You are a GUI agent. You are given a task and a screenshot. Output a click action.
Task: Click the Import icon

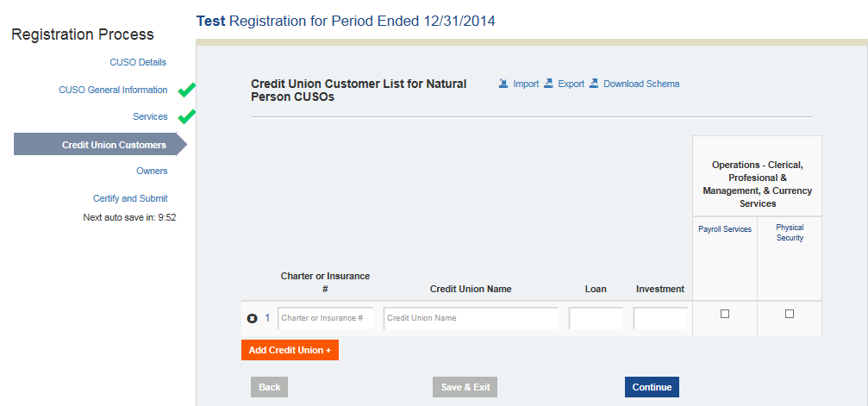503,84
